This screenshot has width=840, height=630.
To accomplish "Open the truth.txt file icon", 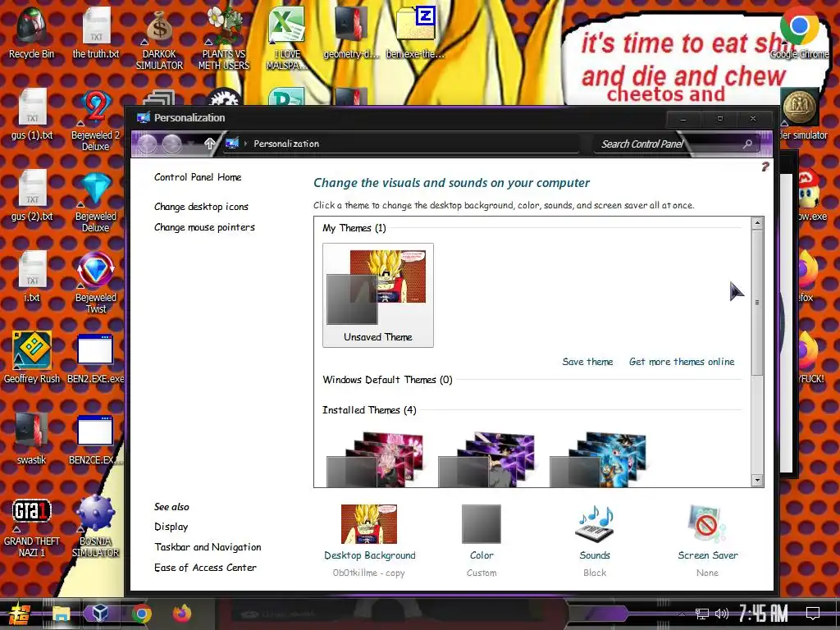I will pyautogui.click(x=96, y=32).
